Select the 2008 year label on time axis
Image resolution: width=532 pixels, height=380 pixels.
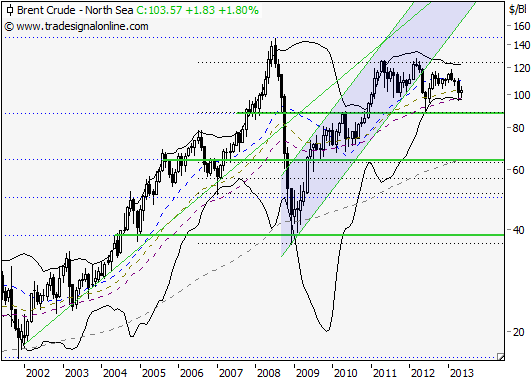[x=269, y=373]
